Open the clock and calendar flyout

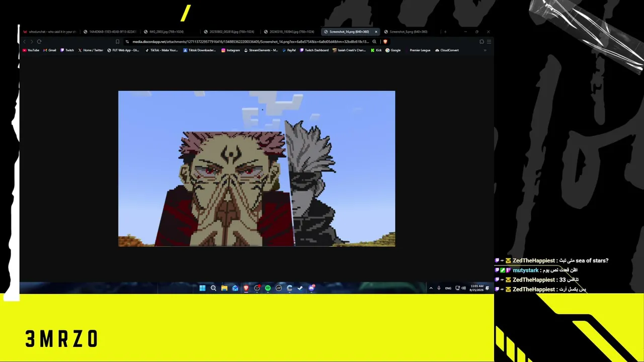click(x=476, y=288)
